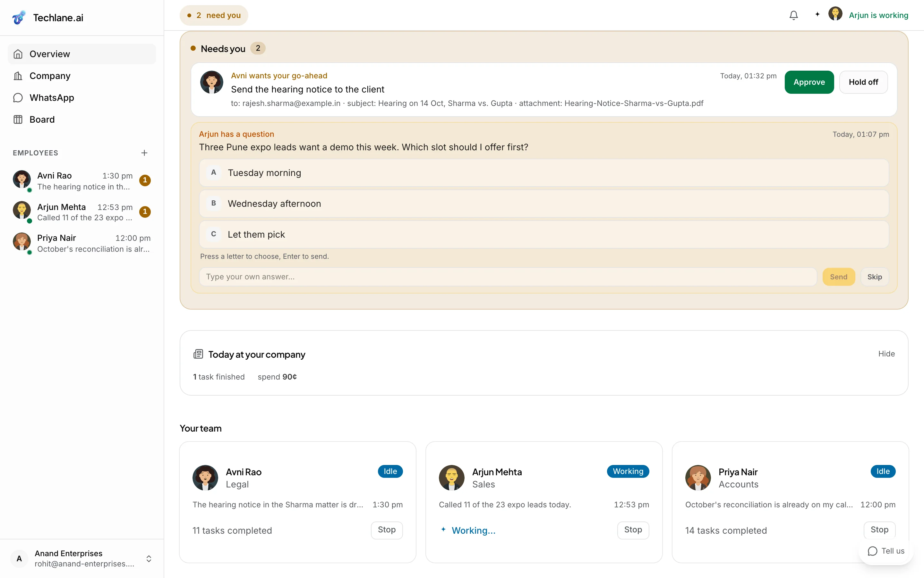Image resolution: width=924 pixels, height=578 pixels.
Task: Click Arjun's avatar in the top bar
Action: click(835, 14)
